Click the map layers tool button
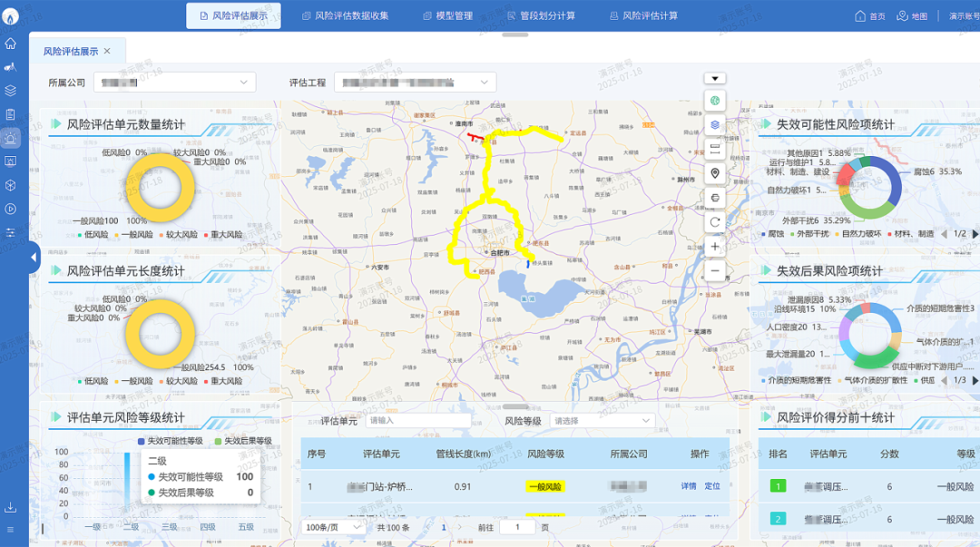980x547 pixels. pyautogui.click(x=715, y=124)
